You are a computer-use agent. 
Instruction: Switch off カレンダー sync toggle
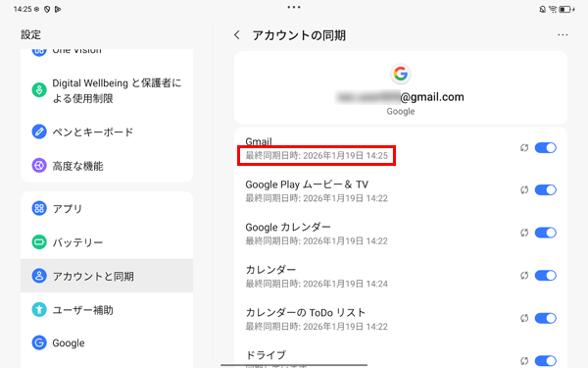[x=545, y=276]
